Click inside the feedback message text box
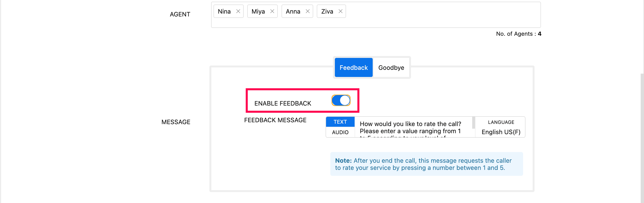 point(412,128)
